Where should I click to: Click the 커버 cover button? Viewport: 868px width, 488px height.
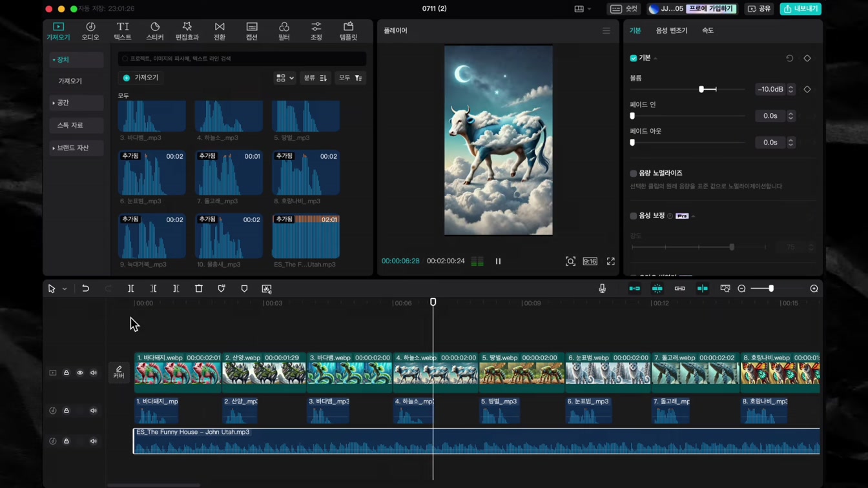[119, 372]
